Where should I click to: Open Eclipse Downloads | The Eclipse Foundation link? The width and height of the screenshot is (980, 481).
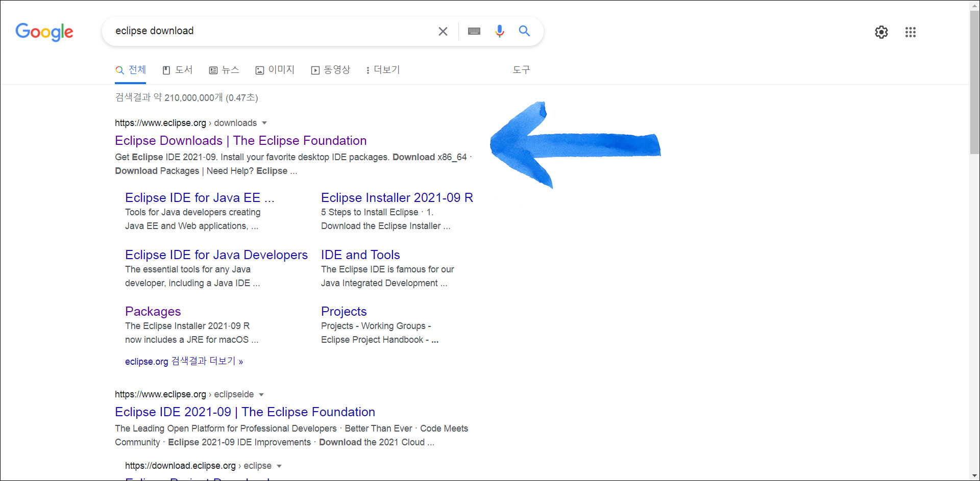pos(241,140)
